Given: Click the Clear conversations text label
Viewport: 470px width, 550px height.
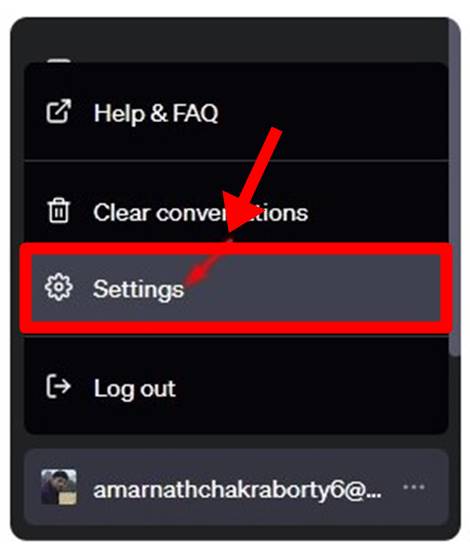Looking at the screenshot, I should [x=201, y=213].
